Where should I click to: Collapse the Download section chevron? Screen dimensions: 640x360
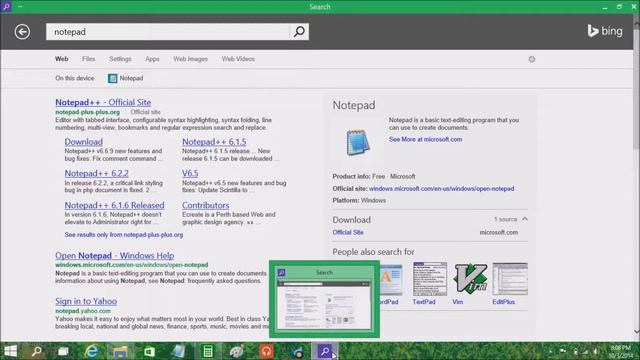525,219
